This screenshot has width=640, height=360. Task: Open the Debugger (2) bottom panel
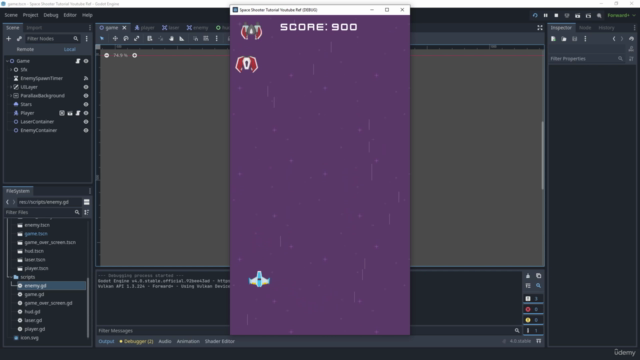click(136, 341)
